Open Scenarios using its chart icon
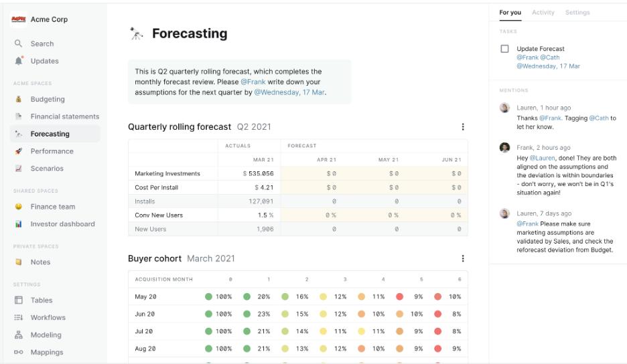This screenshot has width=627, height=364. pyautogui.click(x=18, y=168)
